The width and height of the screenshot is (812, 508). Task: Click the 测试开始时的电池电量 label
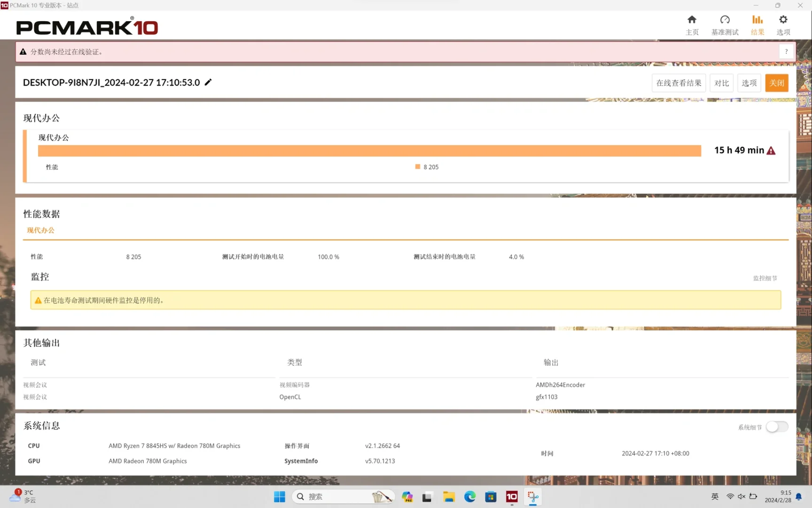pos(253,257)
